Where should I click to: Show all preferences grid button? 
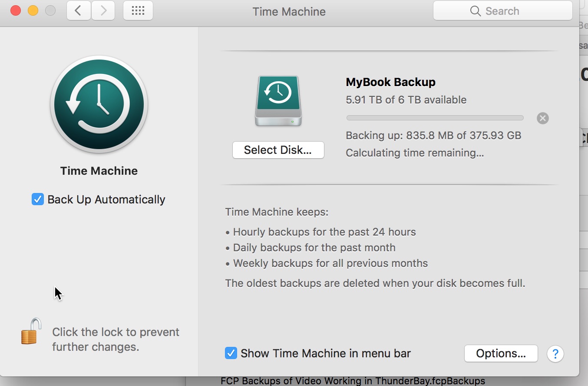tap(138, 11)
